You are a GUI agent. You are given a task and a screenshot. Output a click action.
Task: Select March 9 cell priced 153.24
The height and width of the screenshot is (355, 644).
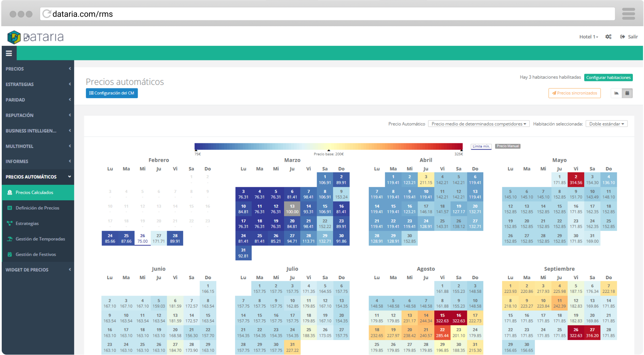[341, 194]
